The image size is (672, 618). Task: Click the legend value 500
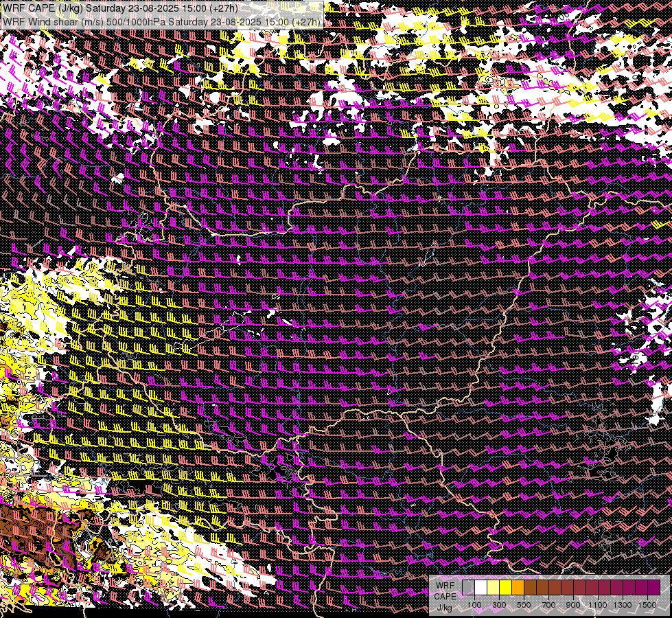pos(524,605)
